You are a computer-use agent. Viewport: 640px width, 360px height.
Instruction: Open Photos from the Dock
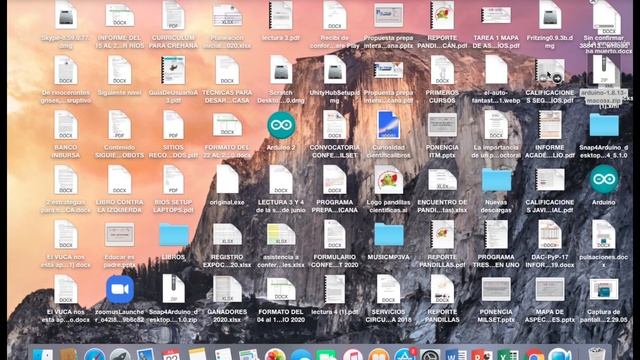[x=275, y=355]
